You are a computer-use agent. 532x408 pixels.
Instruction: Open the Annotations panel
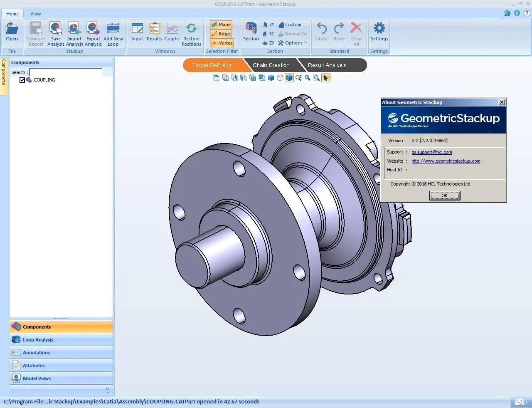(x=61, y=353)
